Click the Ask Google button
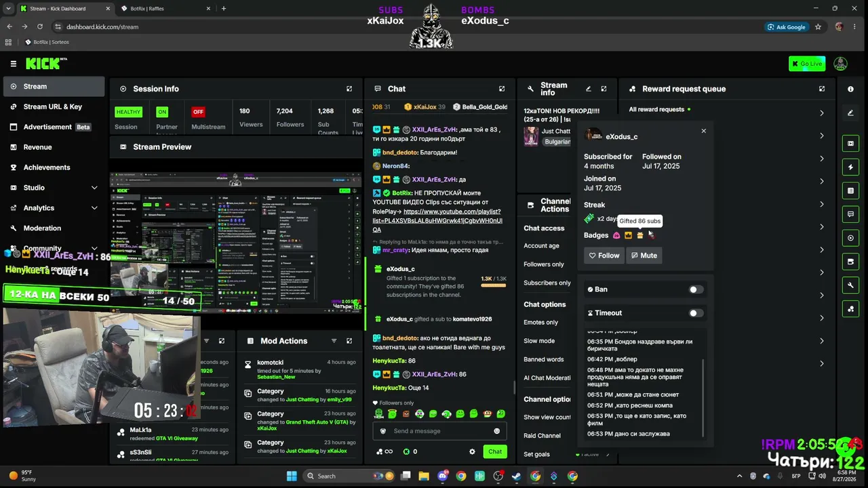 [x=787, y=26]
